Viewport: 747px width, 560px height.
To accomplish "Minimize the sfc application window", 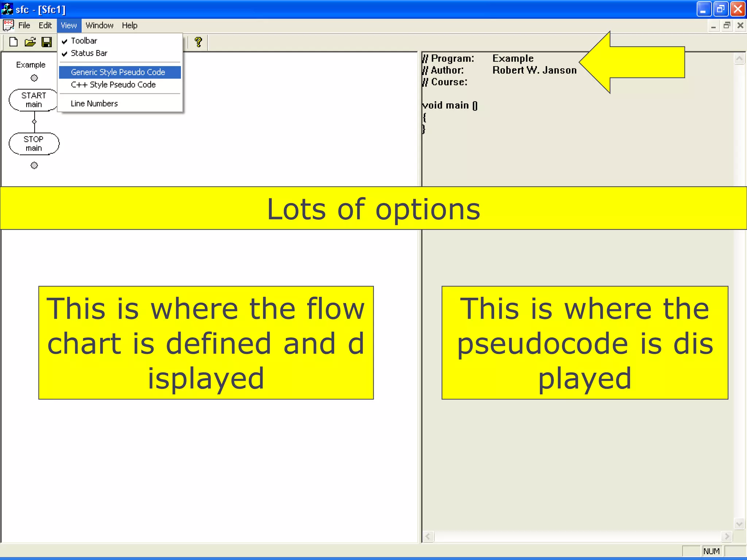I will tap(704, 9).
